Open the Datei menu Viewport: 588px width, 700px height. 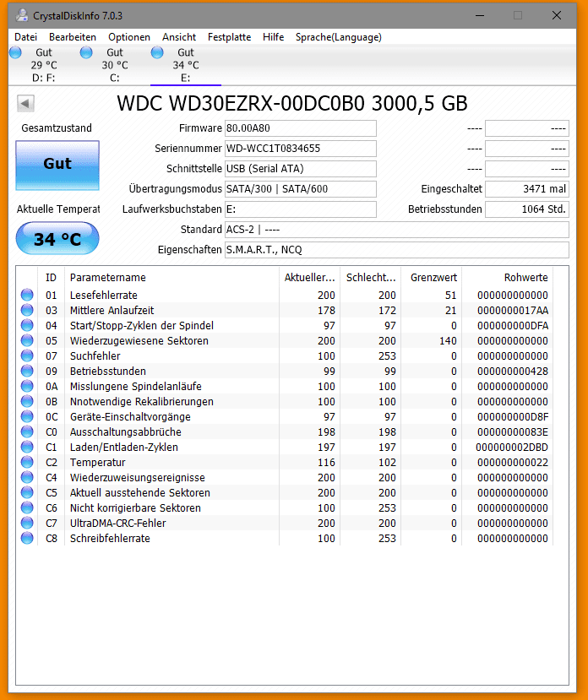pos(25,37)
